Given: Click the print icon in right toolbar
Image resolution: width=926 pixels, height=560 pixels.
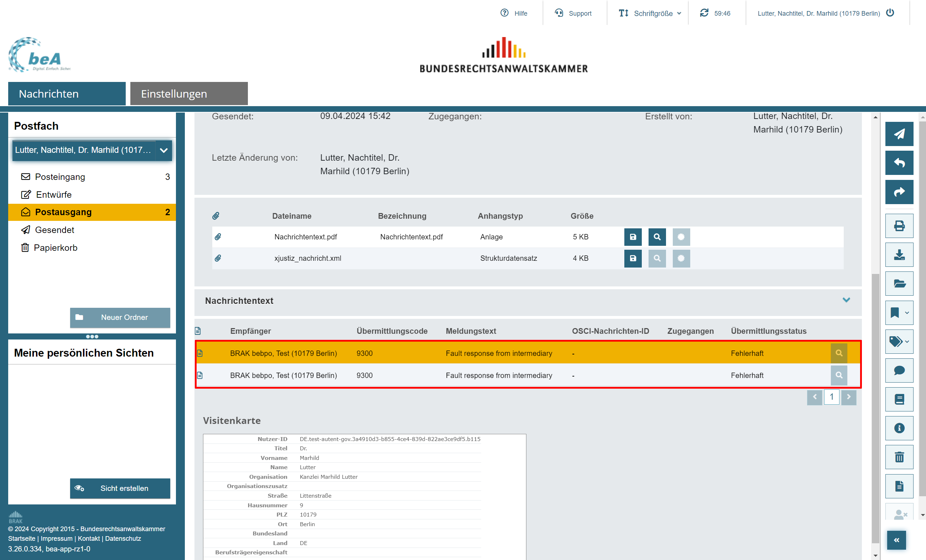Looking at the screenshot, I should coord(899,226).
